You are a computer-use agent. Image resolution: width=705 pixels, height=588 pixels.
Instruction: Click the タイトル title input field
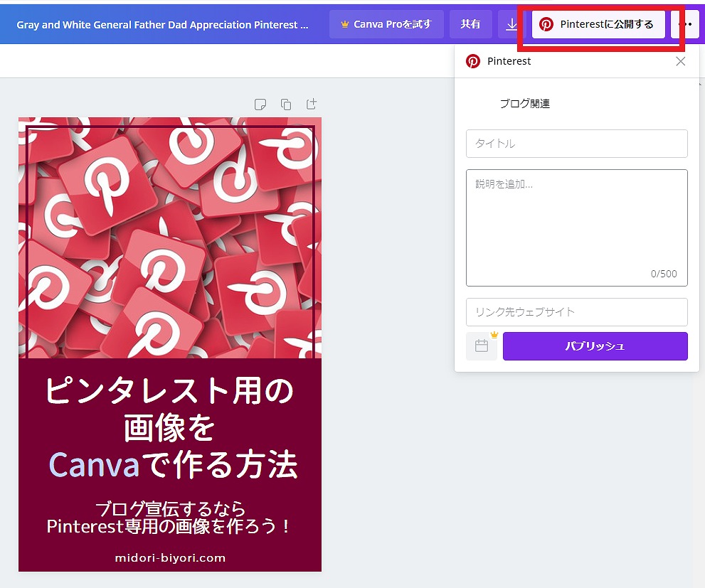coord(576,144)
